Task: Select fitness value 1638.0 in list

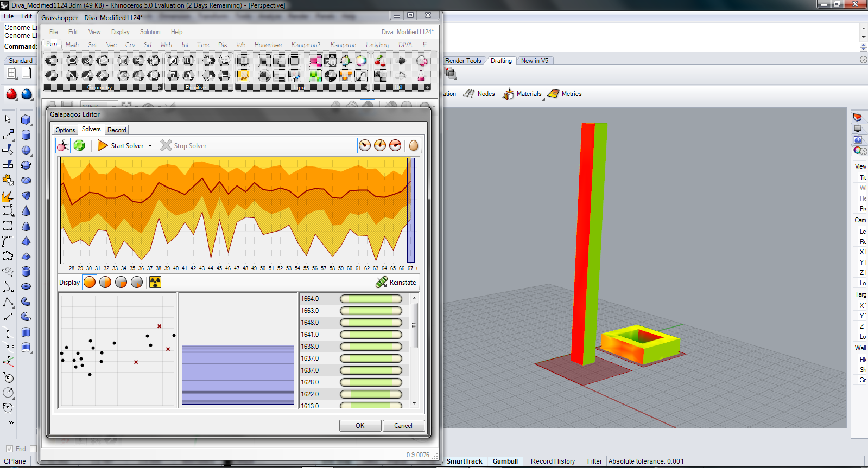Action: tap(310, 347)
